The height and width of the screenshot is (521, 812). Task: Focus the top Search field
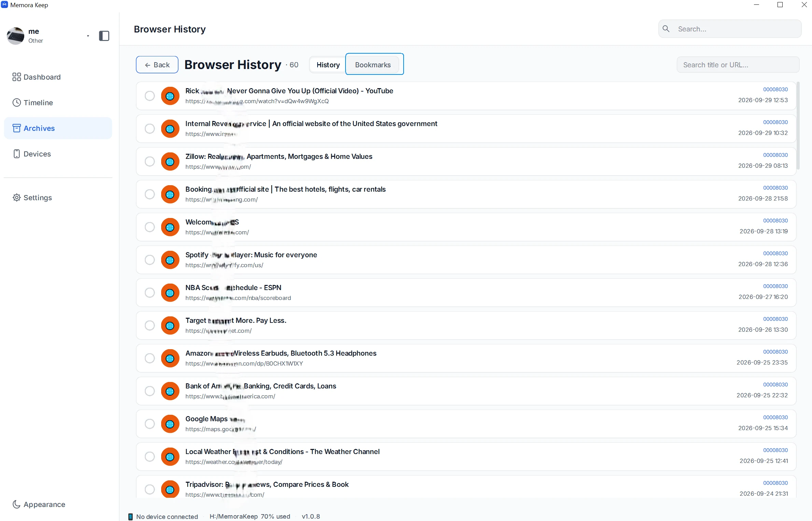tap(730, 29)
